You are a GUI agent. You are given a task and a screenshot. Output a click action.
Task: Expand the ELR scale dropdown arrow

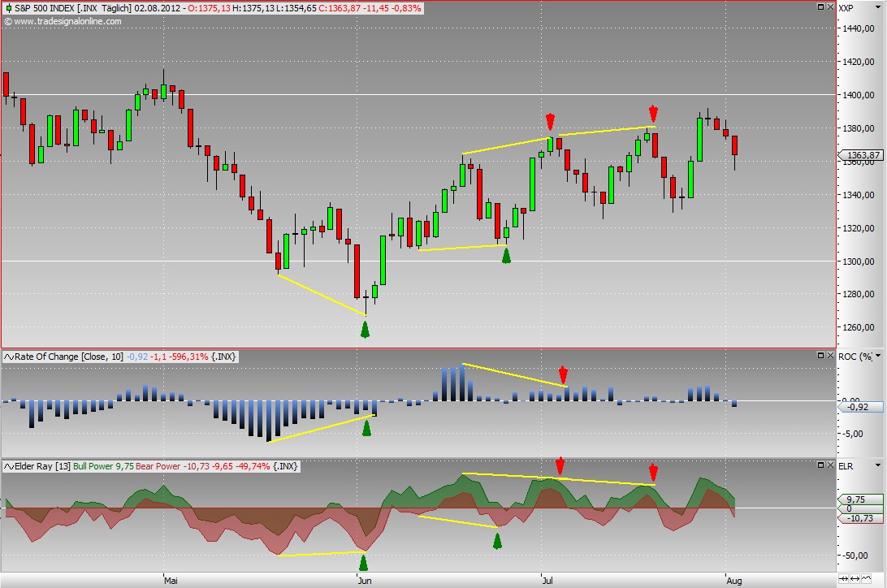point(878,466)
